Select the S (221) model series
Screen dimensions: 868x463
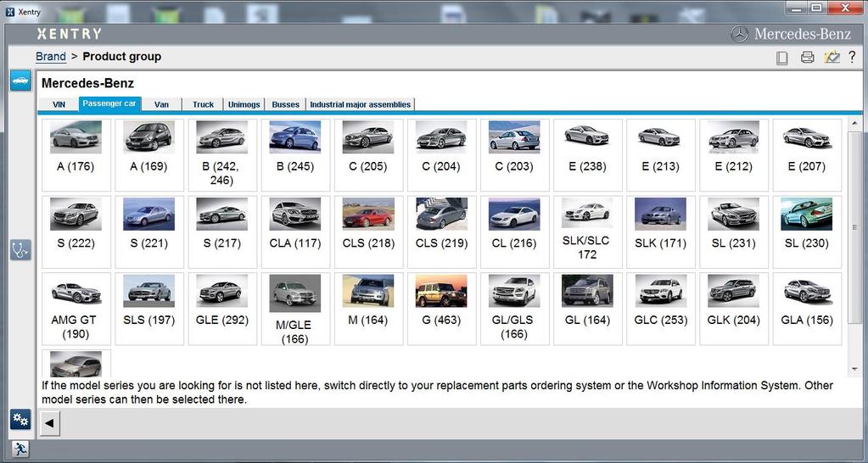click(149, 231)
